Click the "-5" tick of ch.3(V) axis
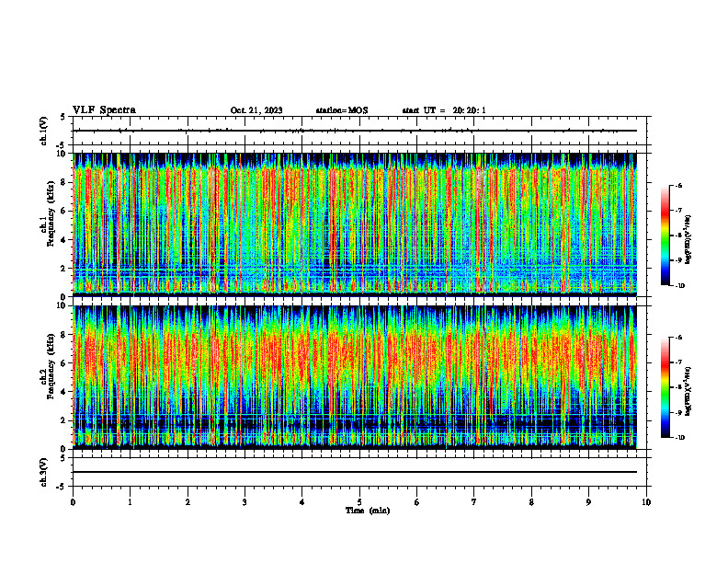Image resolution: width=728 pixels, height=563 pixels. click(x=63, y=487)
